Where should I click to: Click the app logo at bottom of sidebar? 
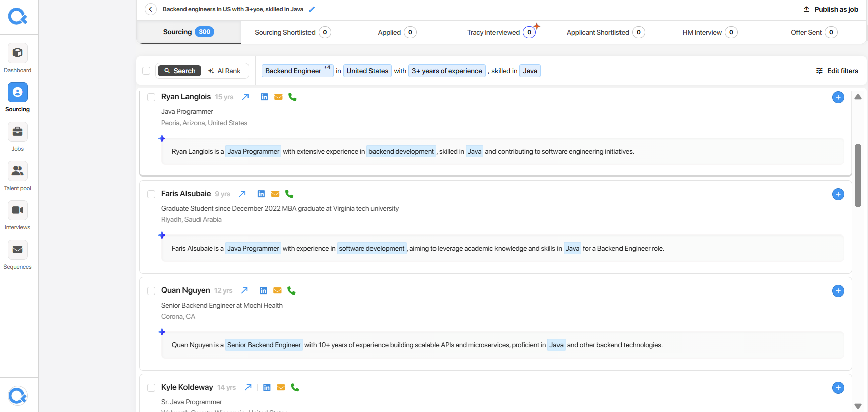(18, 396)
